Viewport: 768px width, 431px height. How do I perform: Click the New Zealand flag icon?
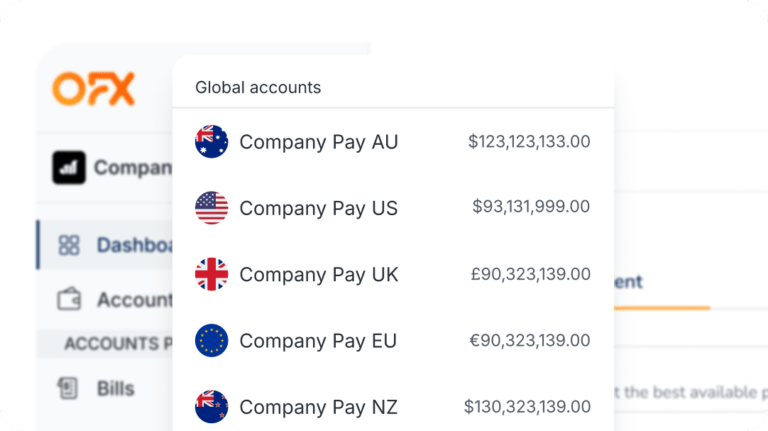[212, 407]
